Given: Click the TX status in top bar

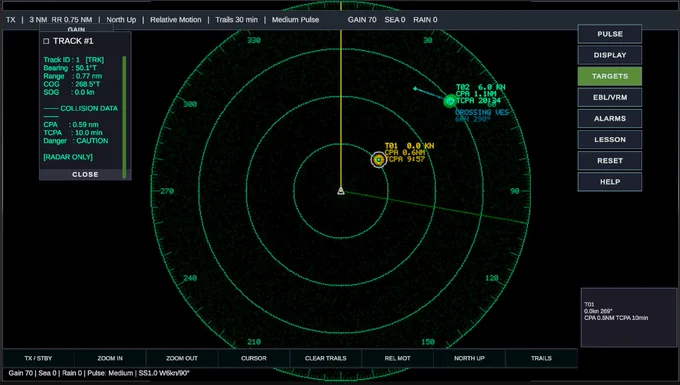Looking at the screenshot, I should pyautogui.click(x=11, y=20).
